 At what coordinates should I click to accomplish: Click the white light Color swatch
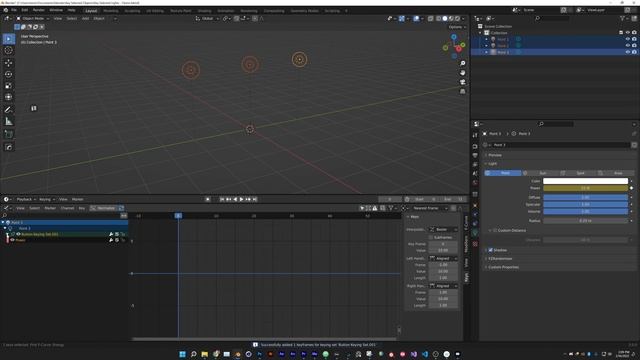click(585, 181)
